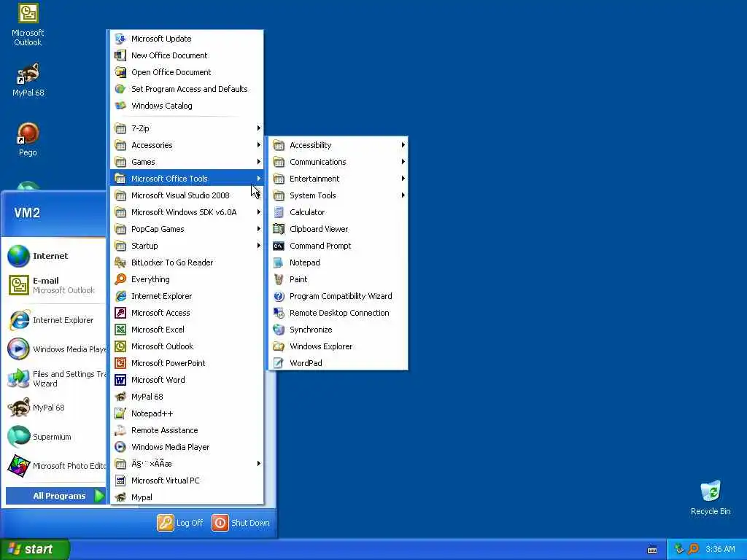Open Microsoft Outlook in All Programs list

tap(187, 346)
